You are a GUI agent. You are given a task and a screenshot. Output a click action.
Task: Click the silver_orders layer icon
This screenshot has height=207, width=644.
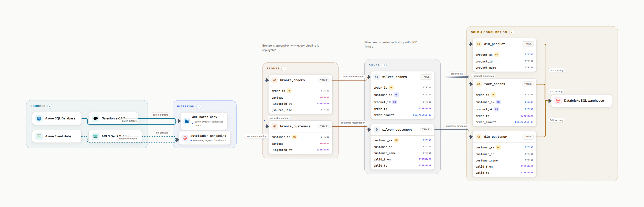point(377,77)
